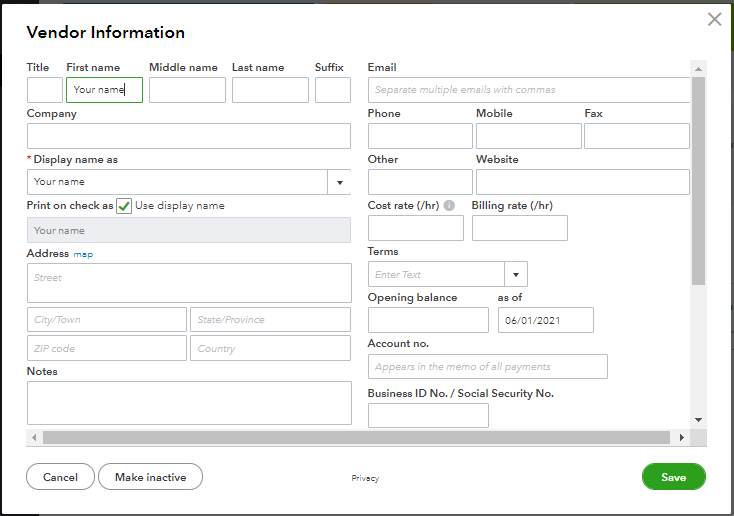Click the Account no. field
734x516 pixels.
point(487,366)
